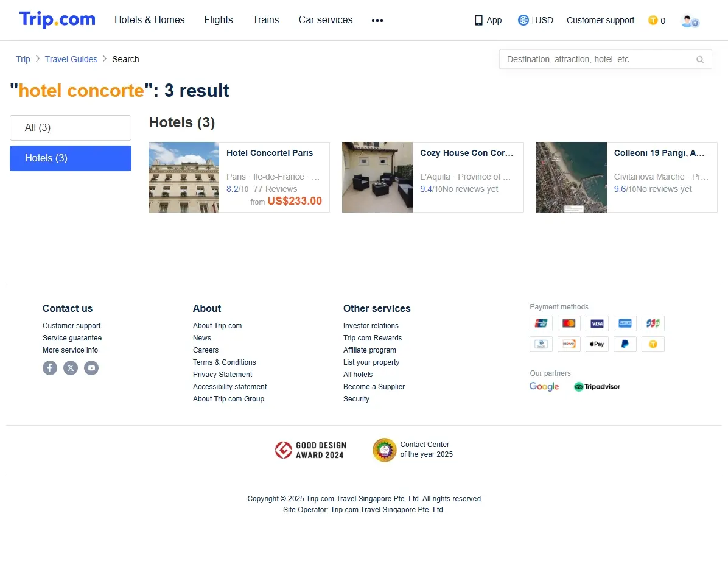
Task: Open the Accessibility statement link
Action: click(x=230, y=387)
